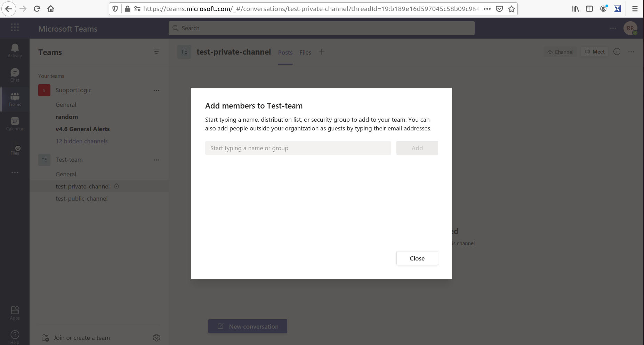This screenshot has width=644, height=345.
Task: Open more options for SupportLogic team
Action: [x=156, y=90]
